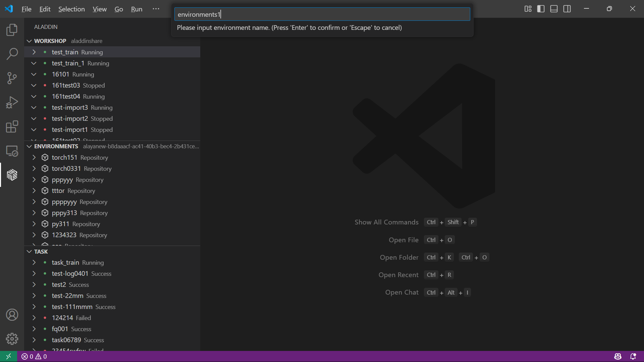Open the Accounts menu icon
Image resolution: width=644 pixels, height=362 pixels.
pos(12,315)
